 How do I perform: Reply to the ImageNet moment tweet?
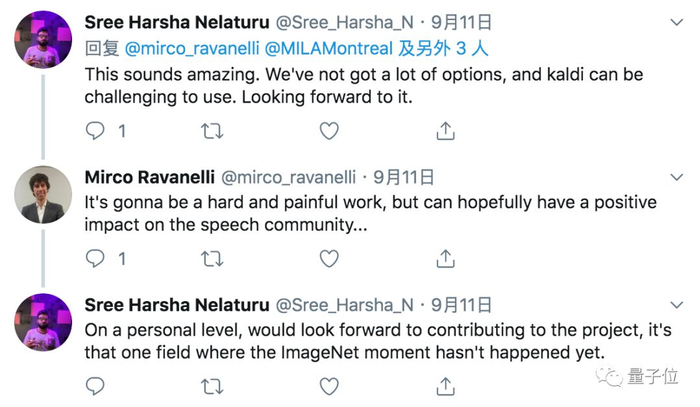(x=95, y=385)
